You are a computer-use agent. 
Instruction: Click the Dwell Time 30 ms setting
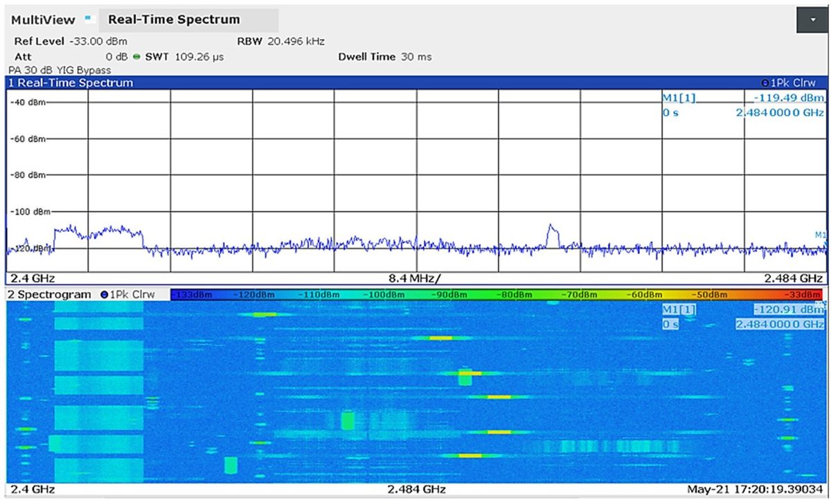click(384, 57)
